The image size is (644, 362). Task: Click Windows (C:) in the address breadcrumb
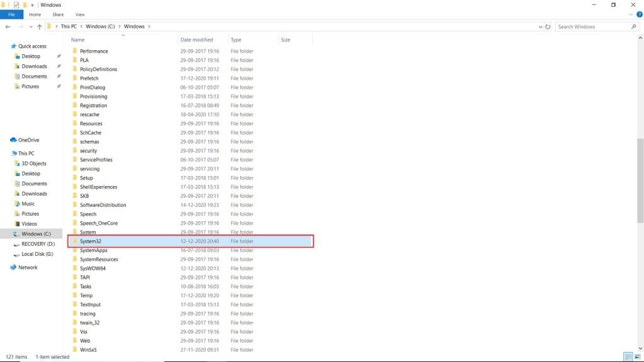(x=100, y=26)
